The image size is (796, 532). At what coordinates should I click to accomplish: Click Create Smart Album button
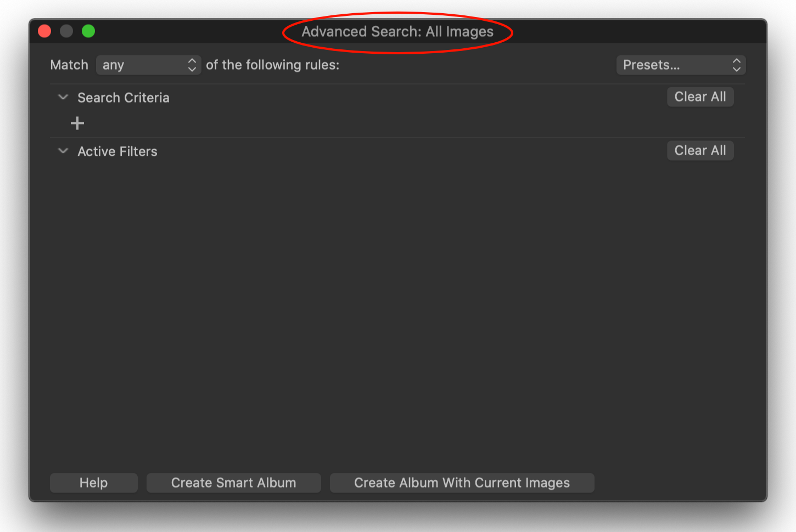tap(233, 483)
